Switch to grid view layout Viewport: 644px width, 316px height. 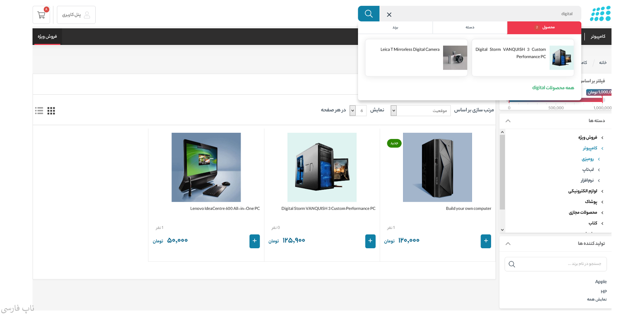(51, 111)
